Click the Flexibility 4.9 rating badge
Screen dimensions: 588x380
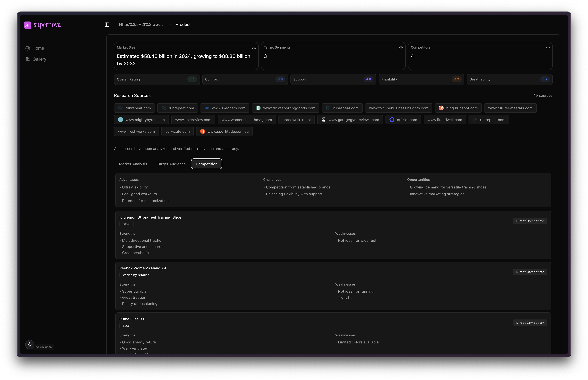click(456, 79)
